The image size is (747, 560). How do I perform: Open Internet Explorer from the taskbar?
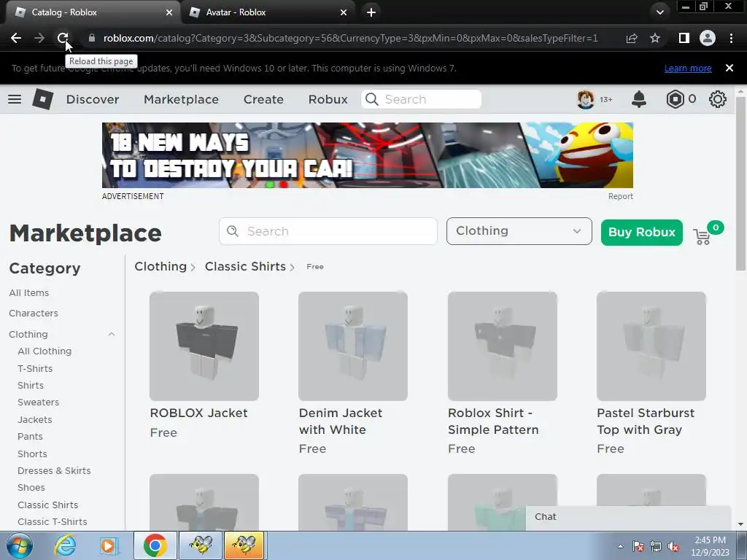tap(65, 545)
